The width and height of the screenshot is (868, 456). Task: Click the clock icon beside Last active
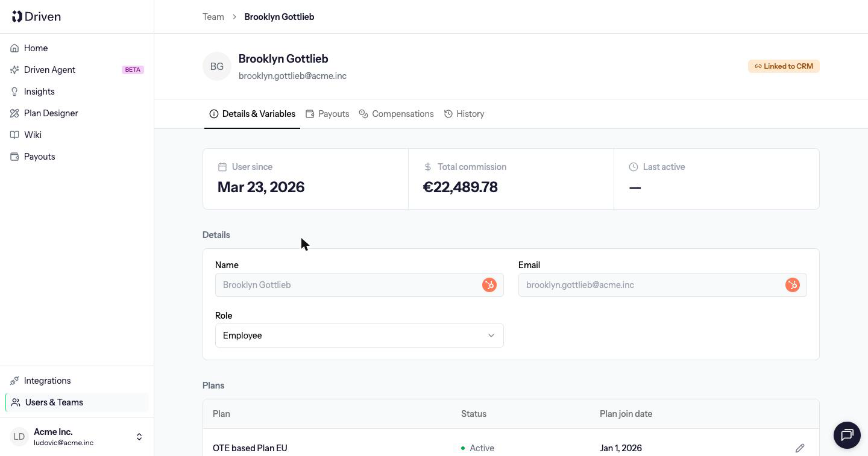click(x=634, y=167)
